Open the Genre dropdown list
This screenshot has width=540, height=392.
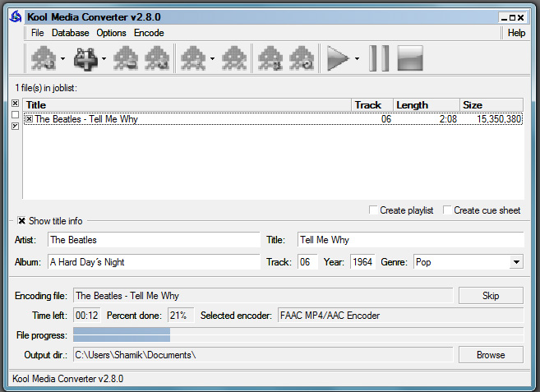click(515, 262)
